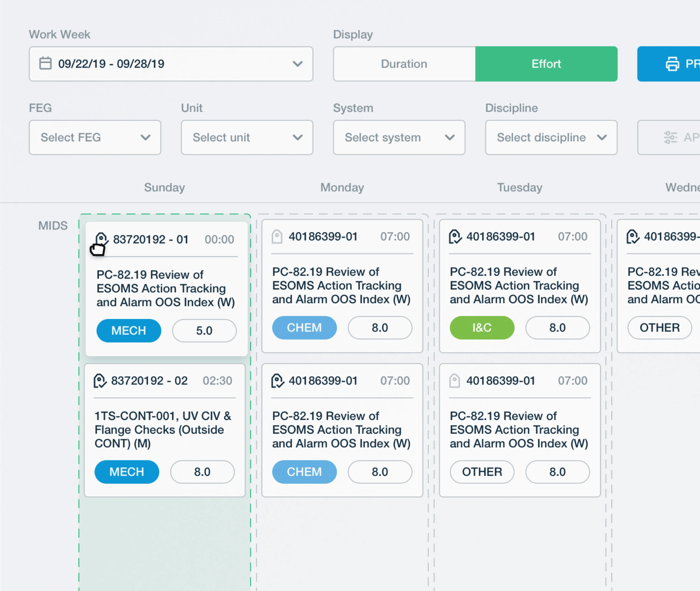Screen dimensions: 700x591
Task: Click tag icon on card 83720192 - 02
Action: point(100,380)
